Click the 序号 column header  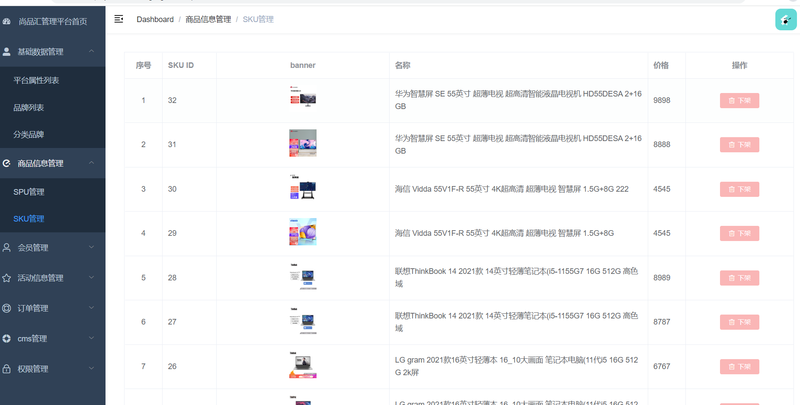143,65
